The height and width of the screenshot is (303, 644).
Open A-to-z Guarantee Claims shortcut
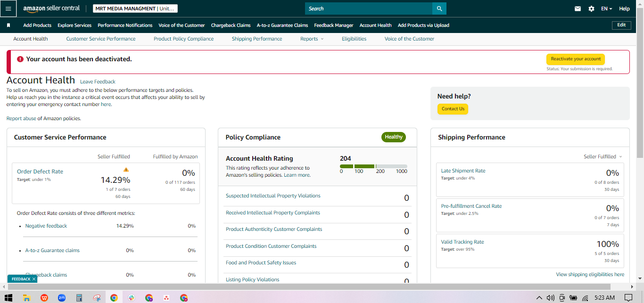282,25
